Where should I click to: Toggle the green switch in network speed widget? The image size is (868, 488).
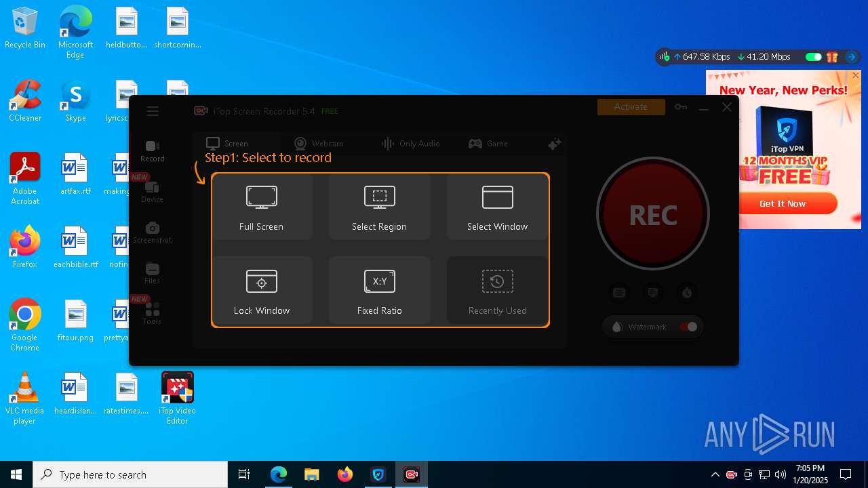(814, 57)
